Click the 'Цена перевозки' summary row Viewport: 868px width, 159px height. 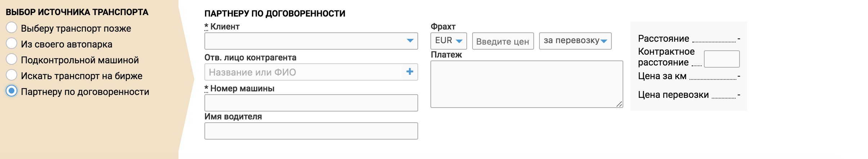pyautogui.click(x=673, y=95)
